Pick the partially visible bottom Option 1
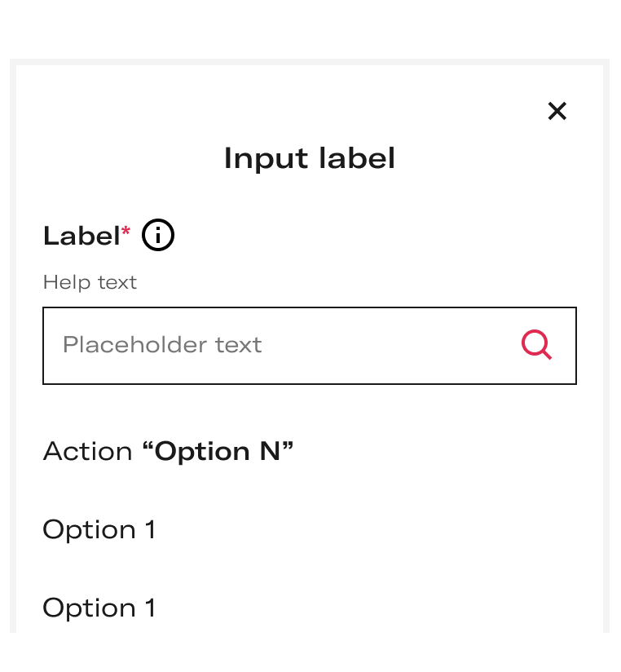621x672 pixels. (310, 608)
